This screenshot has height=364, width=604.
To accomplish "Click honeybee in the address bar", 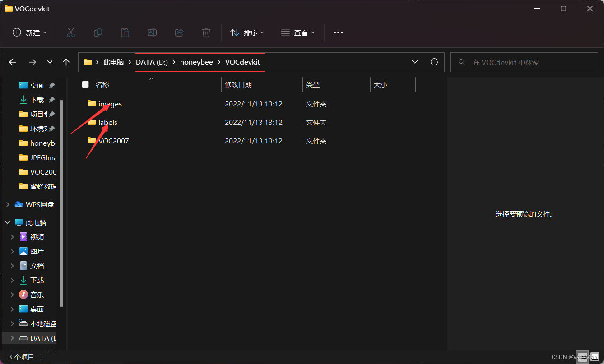I will [x=196, y=62].
